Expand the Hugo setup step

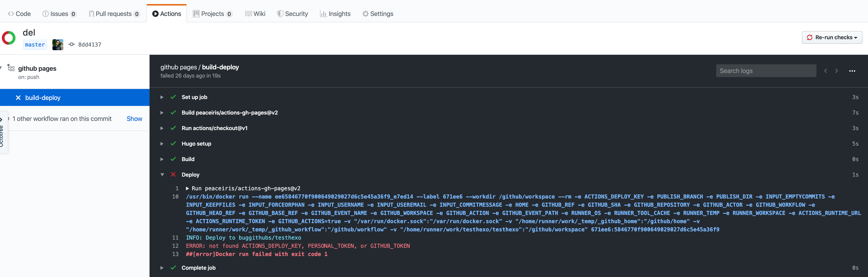(x=162, y=144)
